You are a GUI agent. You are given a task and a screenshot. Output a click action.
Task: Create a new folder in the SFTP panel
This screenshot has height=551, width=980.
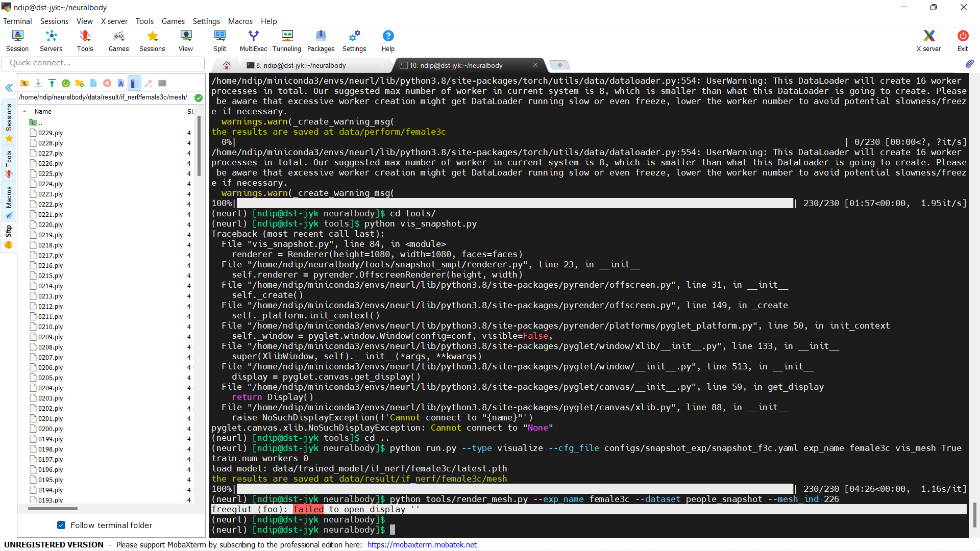[80, 83]
